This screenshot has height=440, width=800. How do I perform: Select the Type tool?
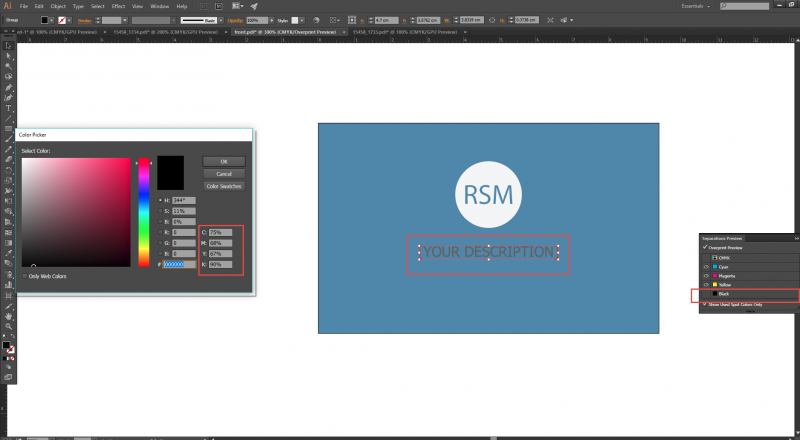tap(8, 108)
